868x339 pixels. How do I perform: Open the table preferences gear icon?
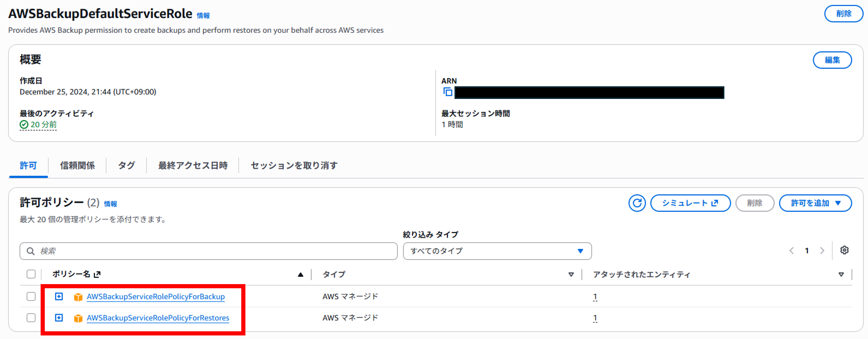click(x=844, y=250)
